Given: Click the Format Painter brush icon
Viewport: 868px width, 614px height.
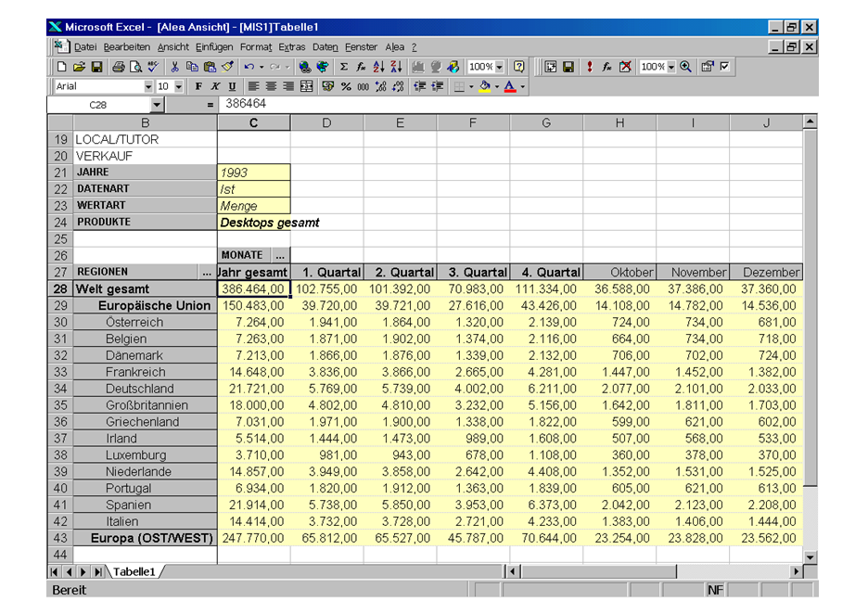Looking at the screenshot, I should click(x=227, y=67).
